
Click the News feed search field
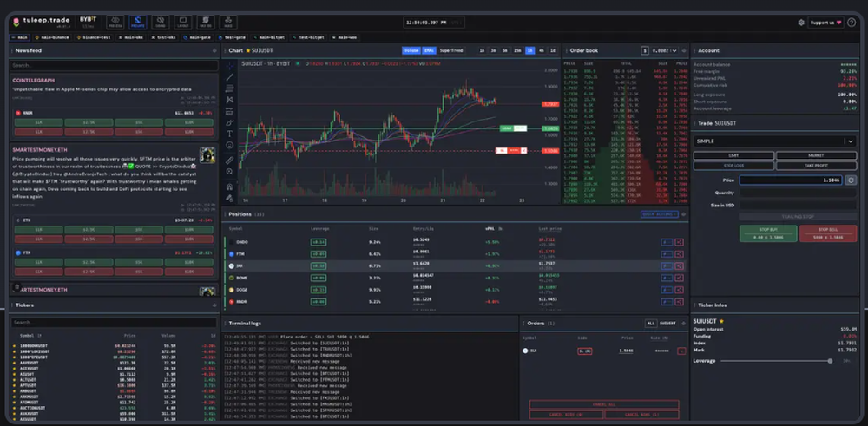[x=114, y=65]
